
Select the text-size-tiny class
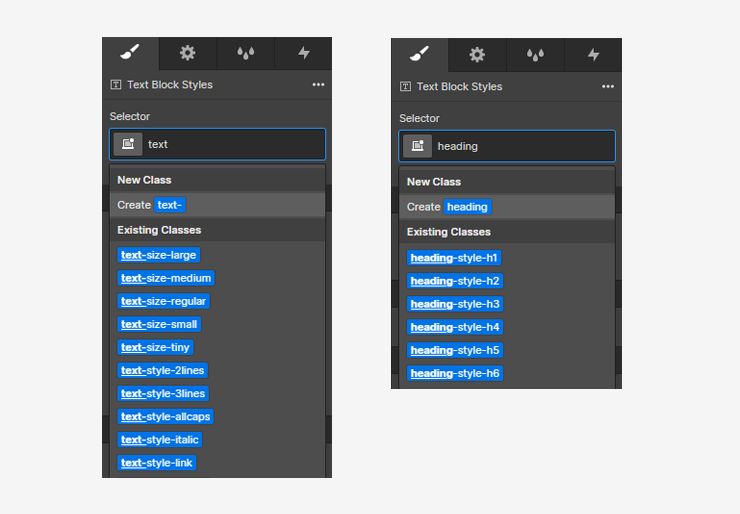point(155,347)
